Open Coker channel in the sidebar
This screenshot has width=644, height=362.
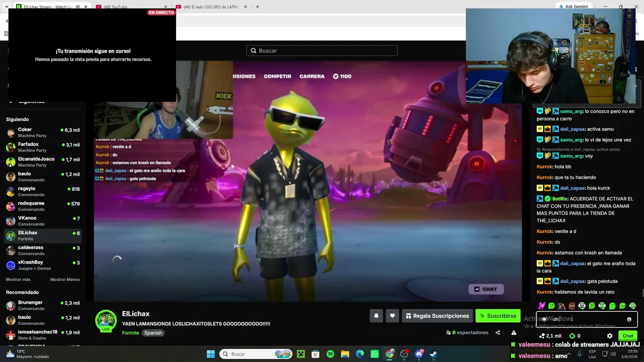coord(43,132)
